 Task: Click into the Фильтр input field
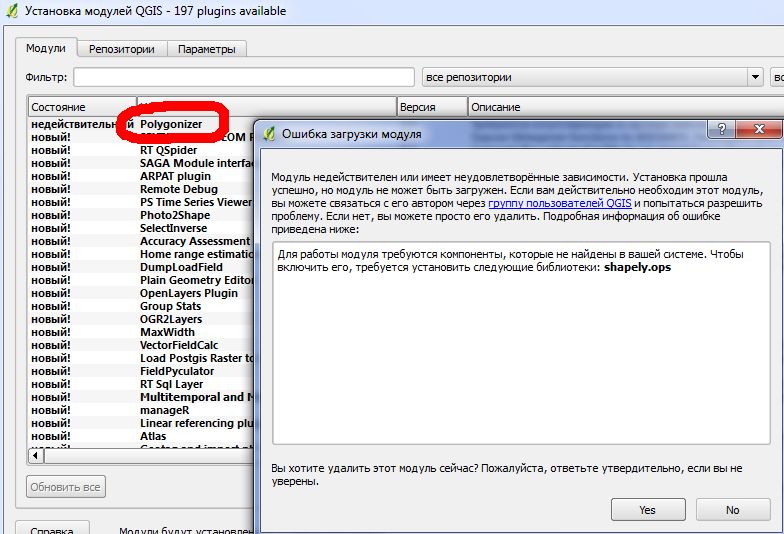[244, 78]
